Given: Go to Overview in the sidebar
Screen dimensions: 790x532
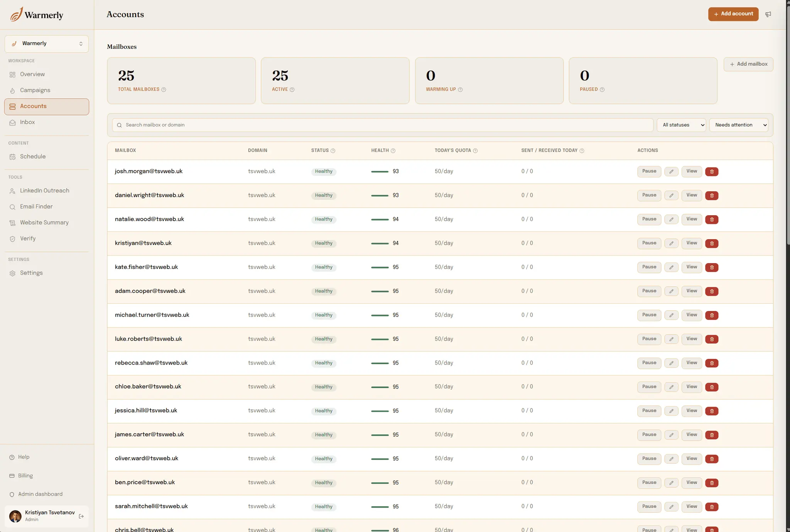Looking at the screenshot, I should (47, 74).
